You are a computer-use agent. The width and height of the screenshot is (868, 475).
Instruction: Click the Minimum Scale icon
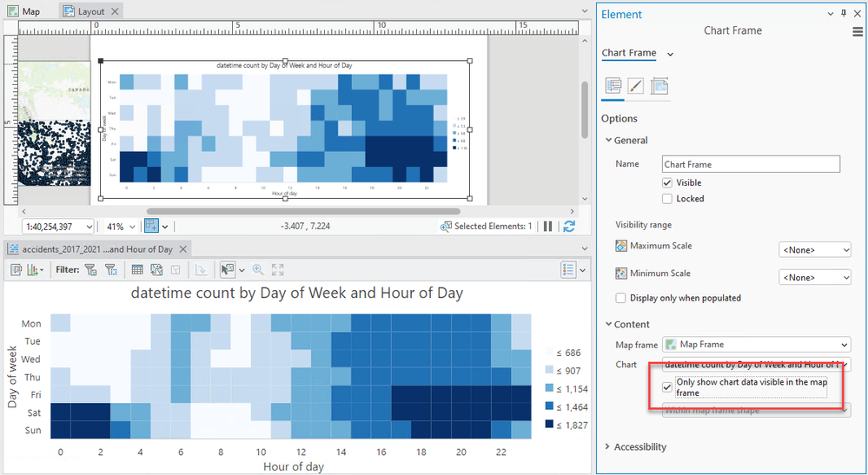(621, 274)
